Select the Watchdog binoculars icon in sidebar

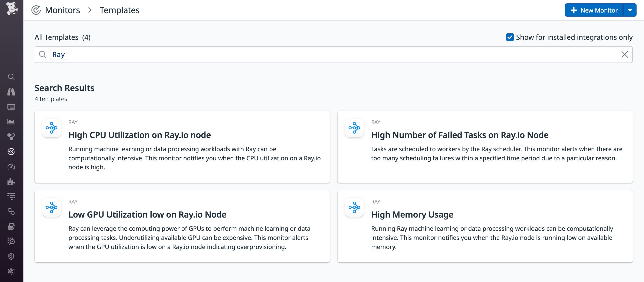coord(11,92)
